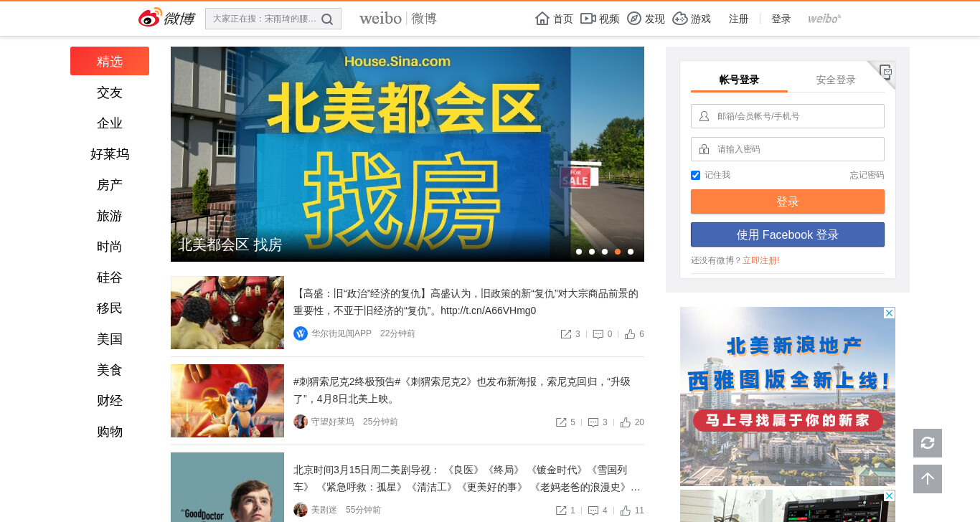The image size is (980, 522).
Task: Share the 刺猬索尼克2 post
Action: [x=561, y=422]
